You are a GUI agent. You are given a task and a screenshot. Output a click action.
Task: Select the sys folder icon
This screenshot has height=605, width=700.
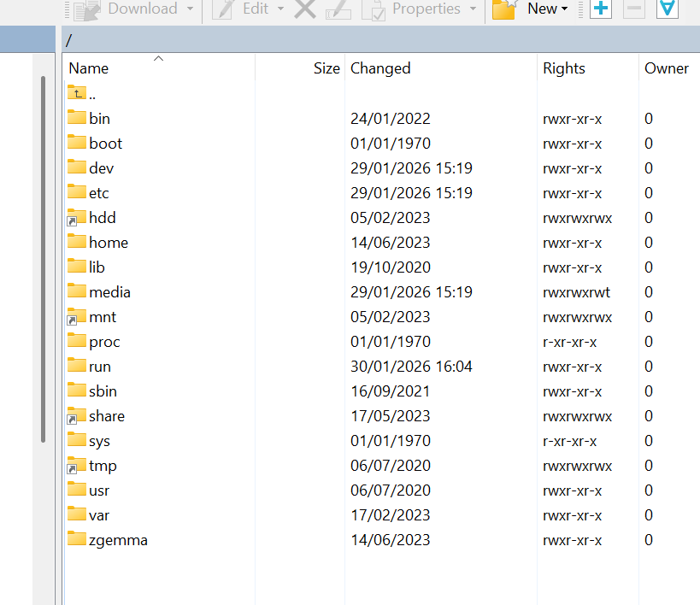point(77,439)
